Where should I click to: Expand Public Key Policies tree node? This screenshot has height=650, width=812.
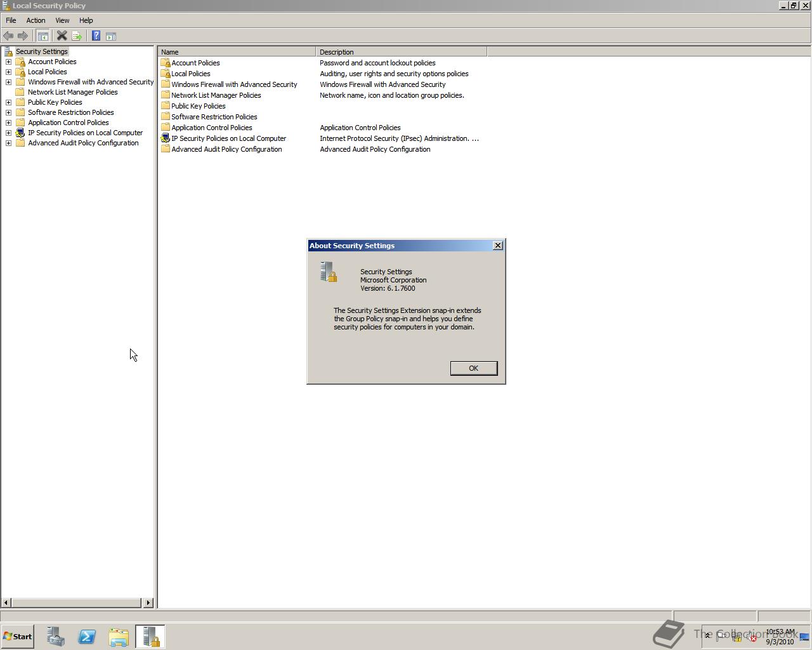(x=8, y=102)
